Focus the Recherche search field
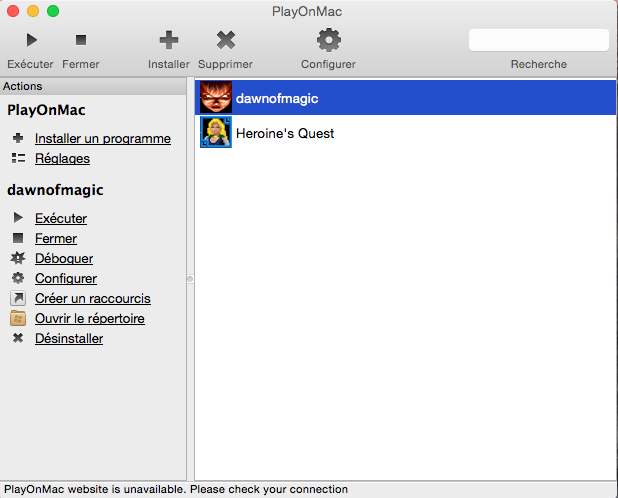Viewport: 618px width, 498px height. tap(539, 40)
